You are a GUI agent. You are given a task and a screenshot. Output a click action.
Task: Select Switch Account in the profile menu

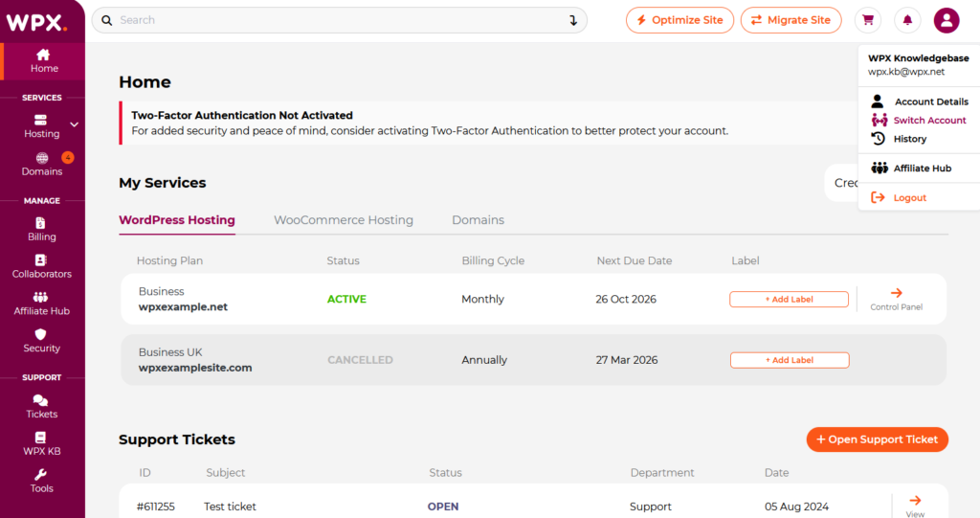[919, 120]
